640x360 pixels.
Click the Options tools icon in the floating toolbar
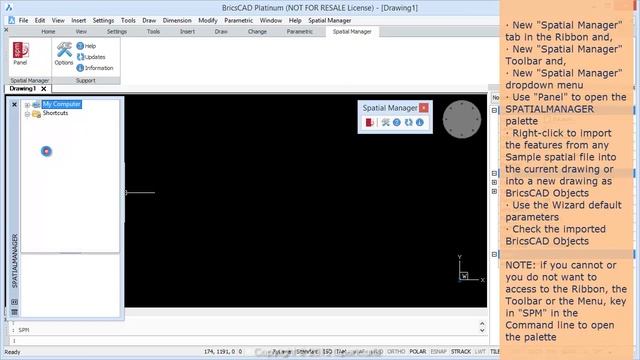click(x=385, y=122)
